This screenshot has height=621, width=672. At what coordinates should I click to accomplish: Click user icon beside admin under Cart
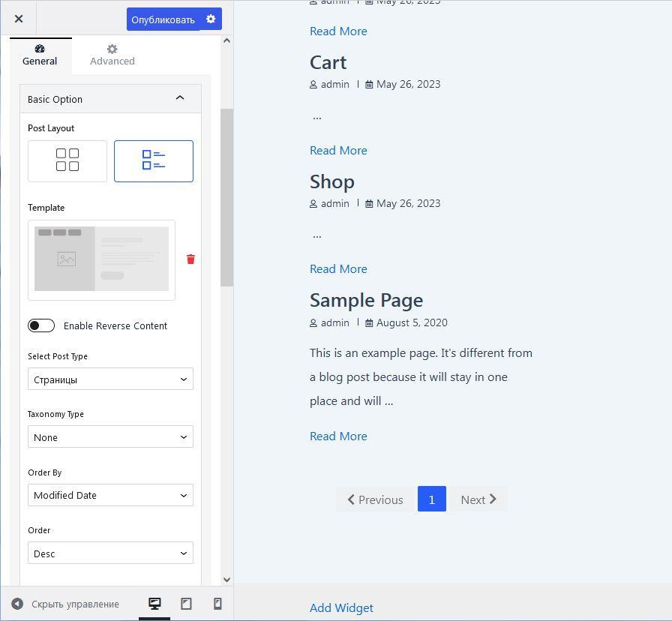313,85
